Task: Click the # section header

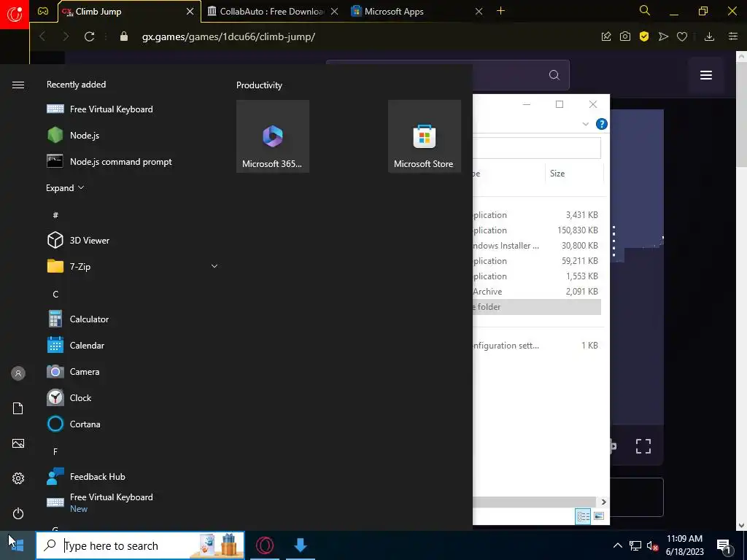Action: coord(55,215)
